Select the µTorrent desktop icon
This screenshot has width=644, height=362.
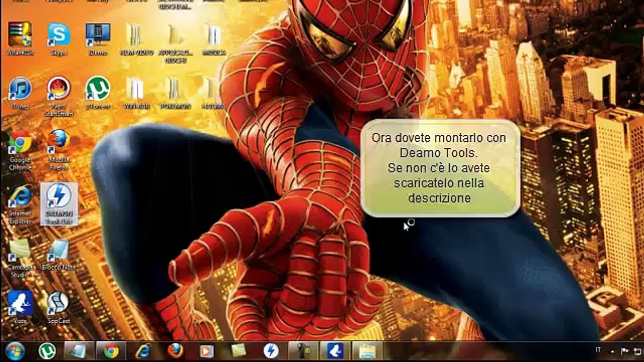click(x=98, y=93)
